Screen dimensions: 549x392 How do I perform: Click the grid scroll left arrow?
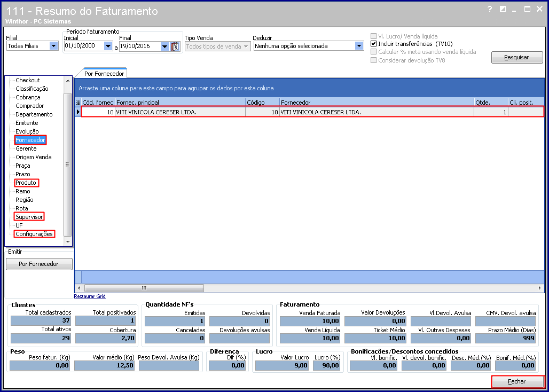coord(79,288)
